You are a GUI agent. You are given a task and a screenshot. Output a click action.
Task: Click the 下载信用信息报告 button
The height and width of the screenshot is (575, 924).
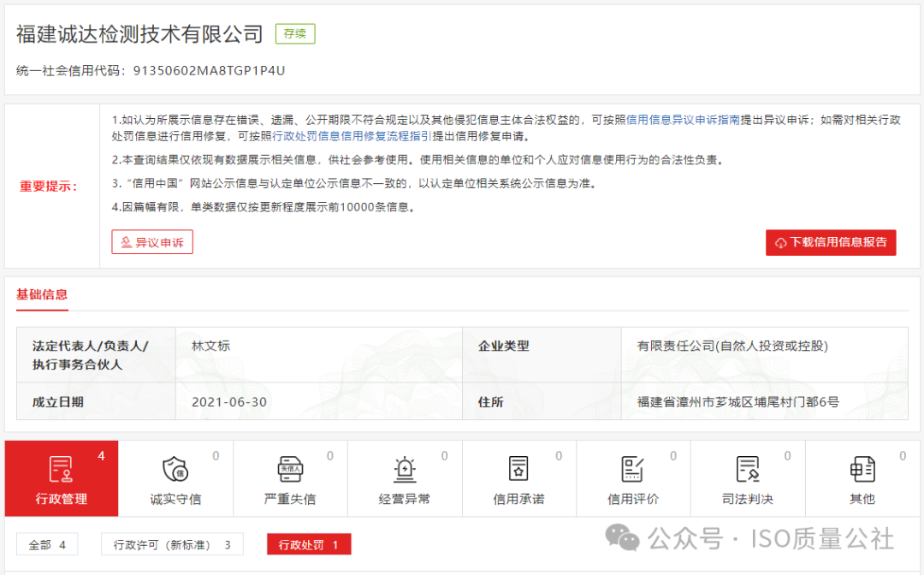click(831, 242)
